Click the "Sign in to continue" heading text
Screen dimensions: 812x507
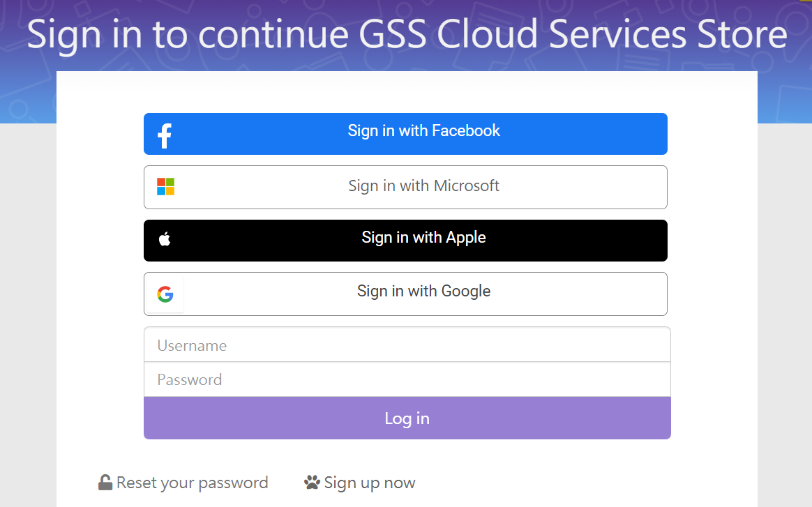click(187, 34)
